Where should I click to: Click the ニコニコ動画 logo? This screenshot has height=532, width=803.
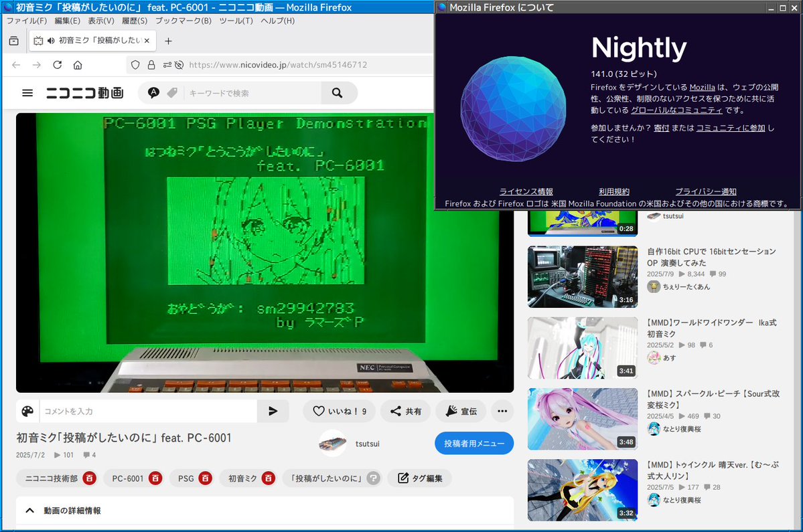85,93
